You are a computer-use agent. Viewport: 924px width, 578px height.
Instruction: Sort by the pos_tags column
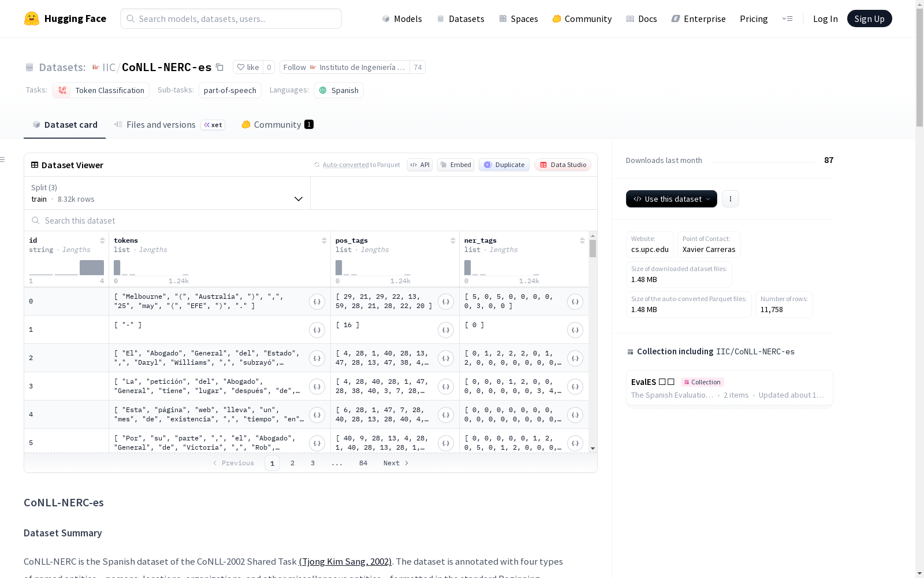(453, 240)
